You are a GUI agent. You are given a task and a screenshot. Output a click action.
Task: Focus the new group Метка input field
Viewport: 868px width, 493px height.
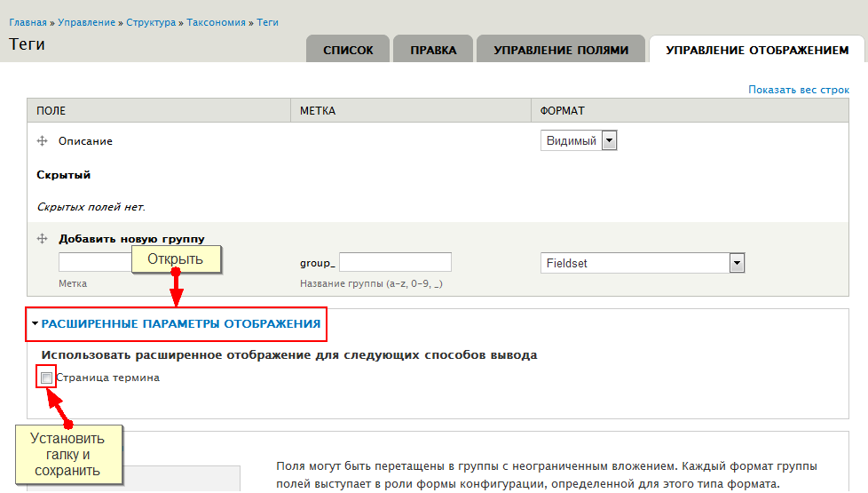[x=95, y=262]
